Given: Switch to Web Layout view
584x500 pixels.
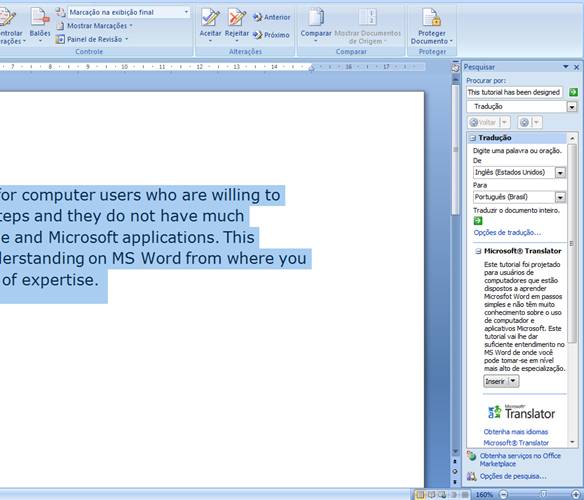Looking at the screenshot, I should pos(442,495).
